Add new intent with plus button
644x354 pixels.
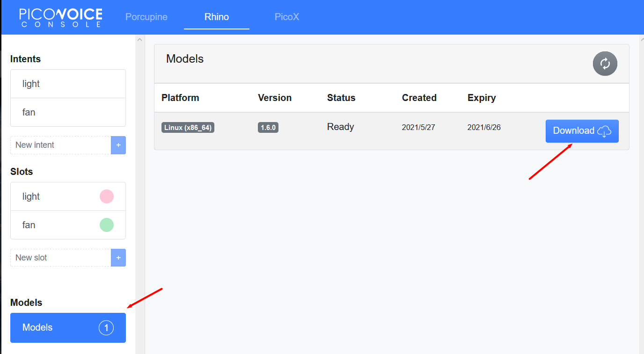coord(118,145)
